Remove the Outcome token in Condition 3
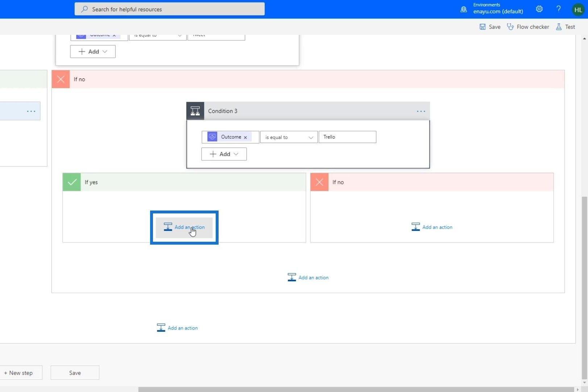Image resolution: width=588 pixels, height=392 pixels. click(x=245, y=137)
